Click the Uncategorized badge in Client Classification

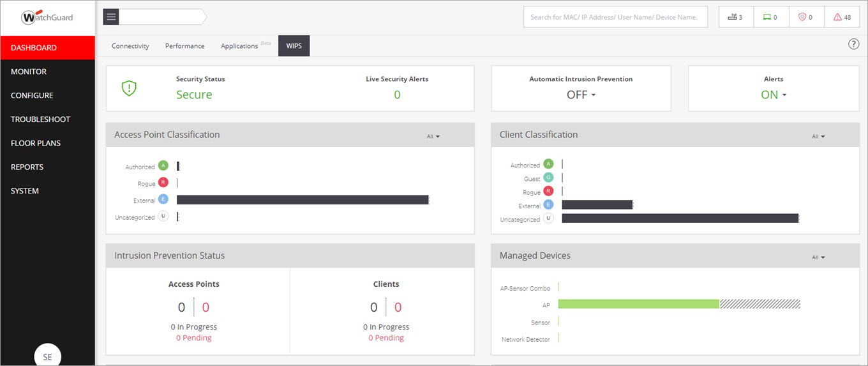(x=548, y=218)
